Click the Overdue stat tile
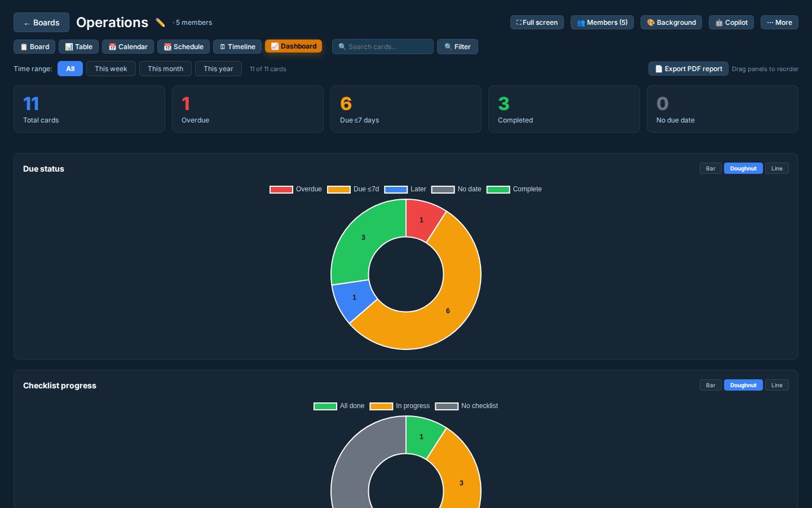 pos(248,109)
